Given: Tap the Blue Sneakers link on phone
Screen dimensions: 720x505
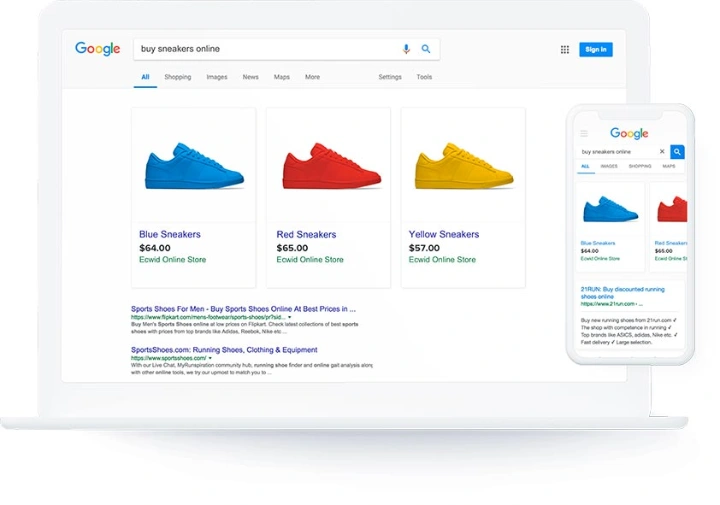Looking at the screenshot, I should [x=598, y=243].
